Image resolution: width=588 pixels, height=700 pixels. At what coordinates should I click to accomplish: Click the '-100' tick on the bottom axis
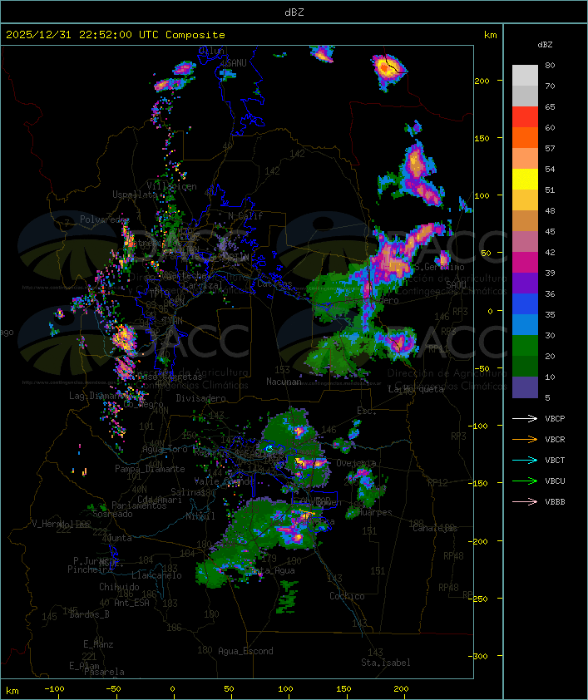tap(54, 689)
